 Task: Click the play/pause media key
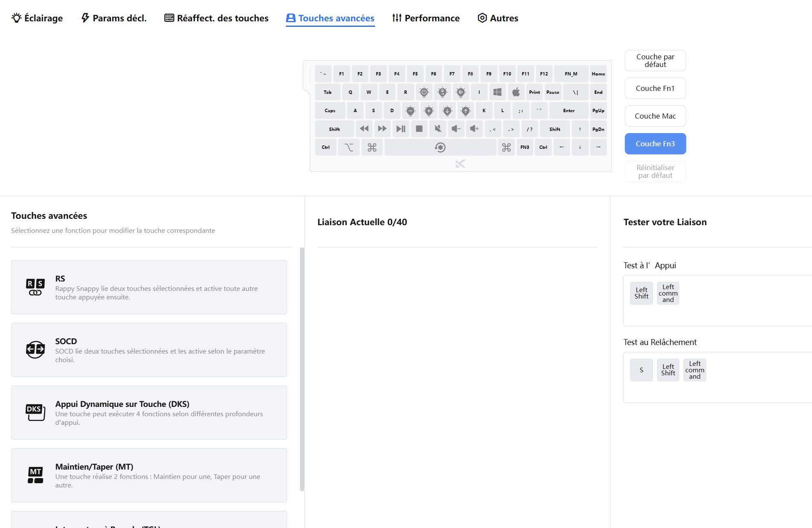pyautogui.click(x=401, y=129)
